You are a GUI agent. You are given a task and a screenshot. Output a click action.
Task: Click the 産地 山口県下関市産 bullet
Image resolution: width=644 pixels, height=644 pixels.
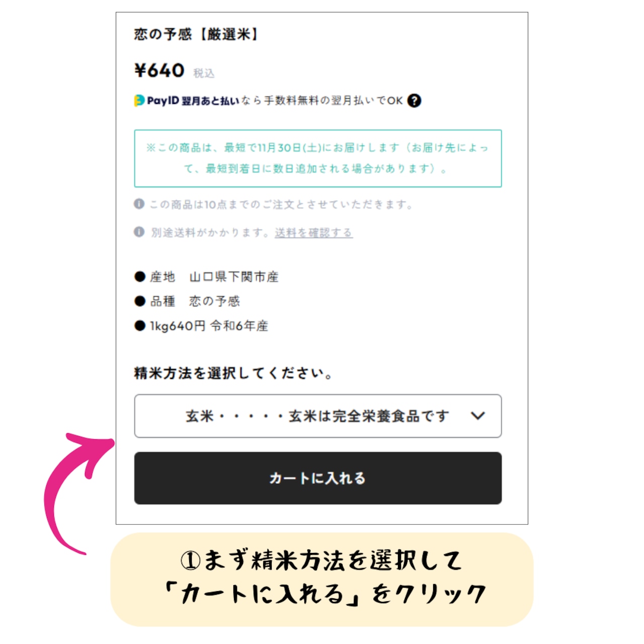(206, 277)
